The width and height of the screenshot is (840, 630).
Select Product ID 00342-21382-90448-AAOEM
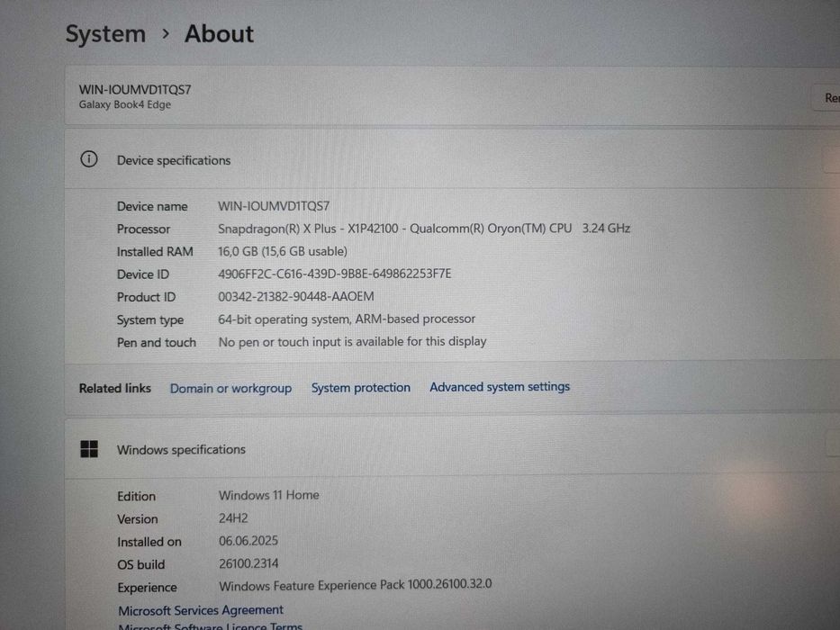coord(295,296)
